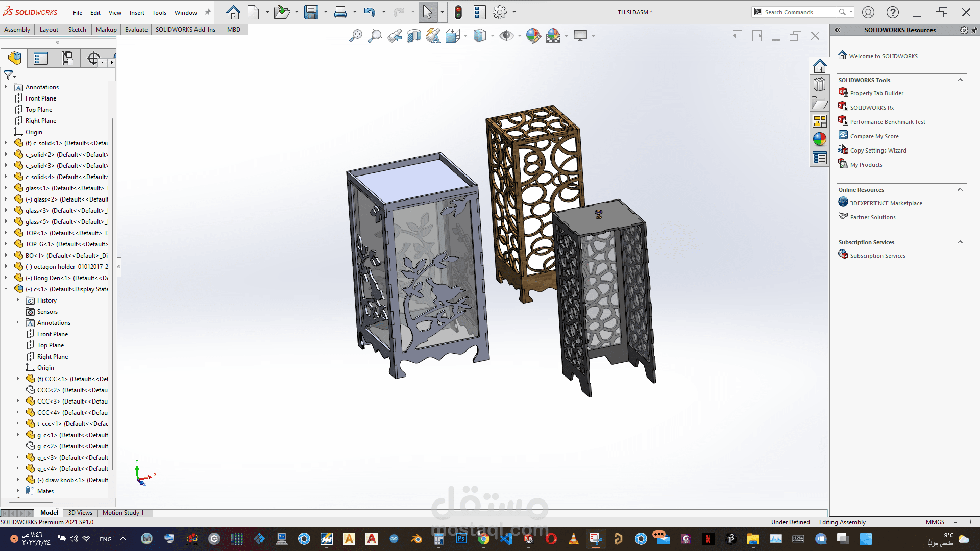Viewport: 980px width, 551px height.
Task: Click the Zoom to Fit icon
Action: coord(356,36)
